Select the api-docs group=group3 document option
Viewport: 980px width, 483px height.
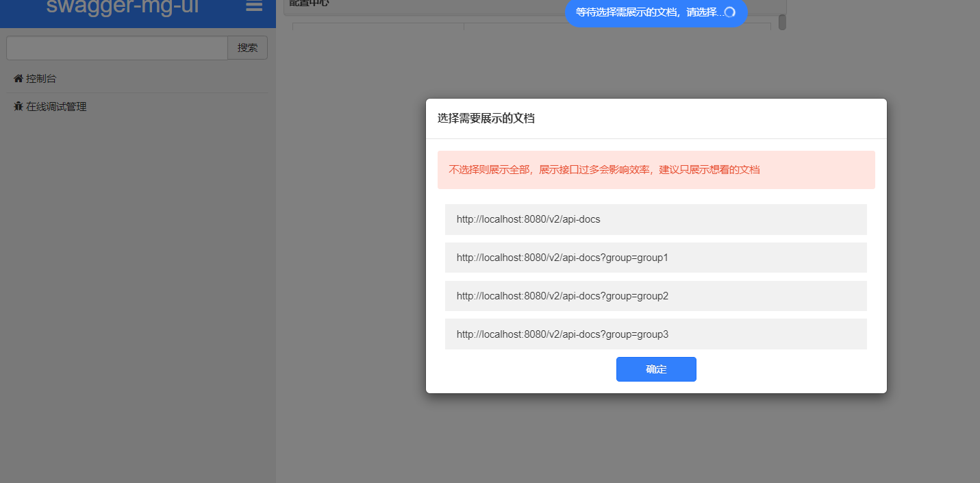[x=655, y=334]
